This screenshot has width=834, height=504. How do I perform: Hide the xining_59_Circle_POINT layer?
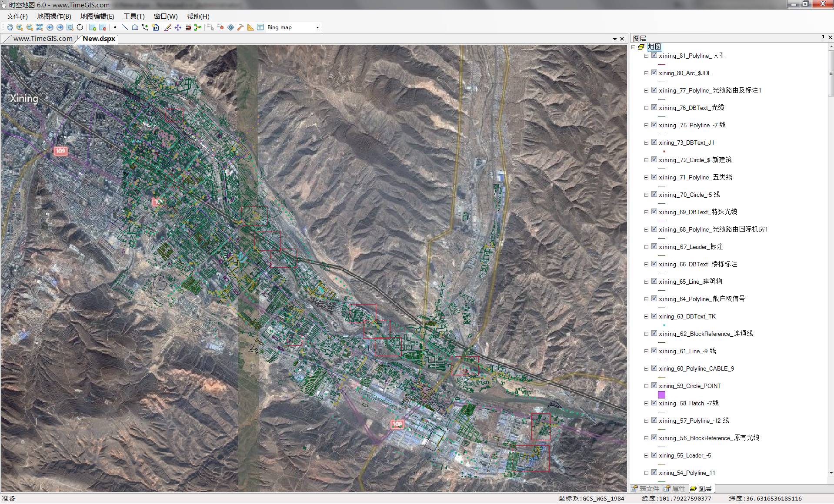(x=654, y=386)
